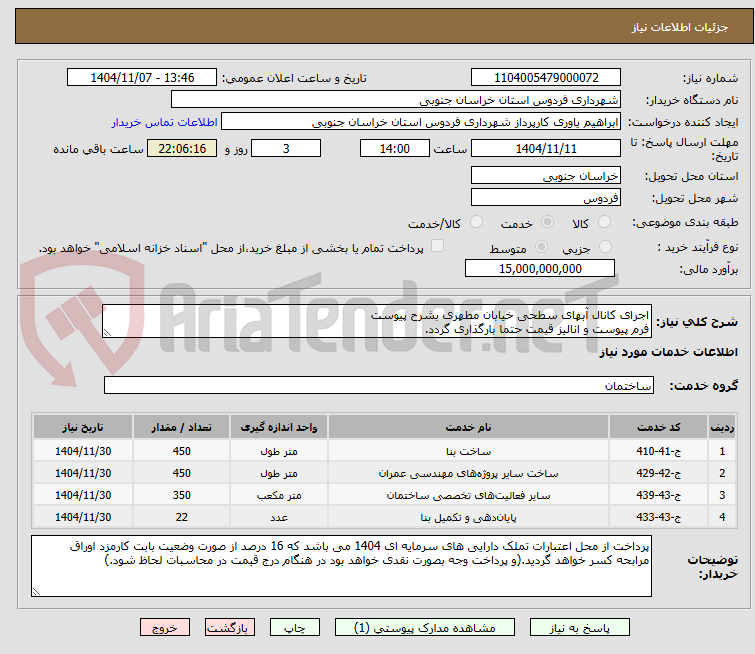Click the کد خدمت column header
The width and height of the screenshot is (755, 654).
point(658,427)
